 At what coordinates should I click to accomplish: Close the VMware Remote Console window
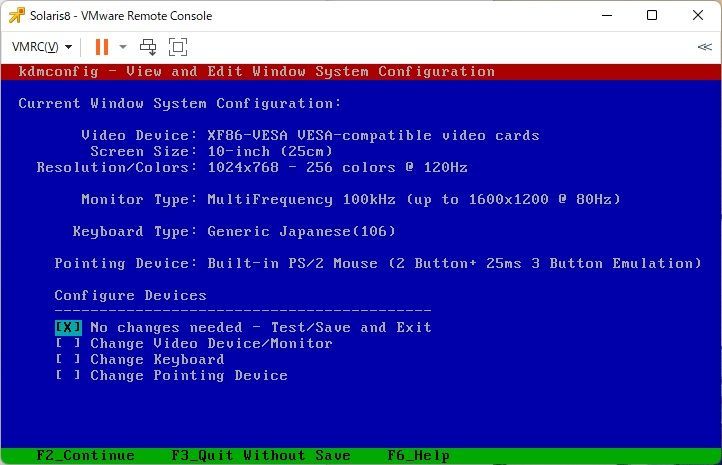698,15
